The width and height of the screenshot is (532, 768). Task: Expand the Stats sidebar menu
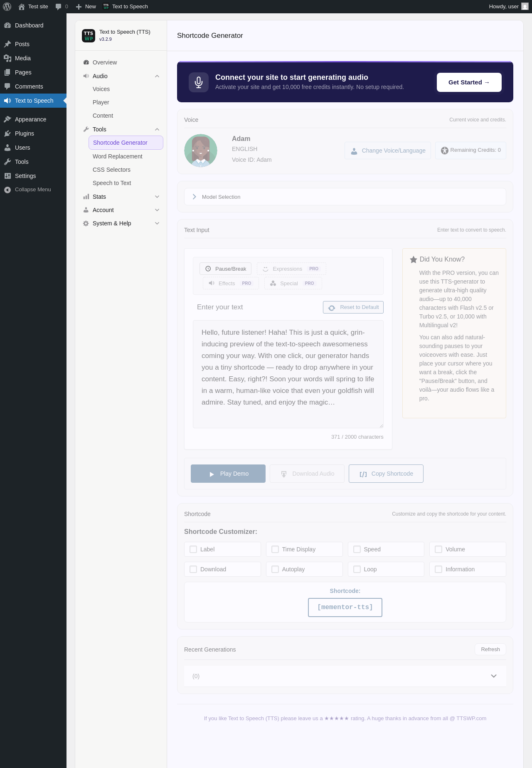point(121,197)
